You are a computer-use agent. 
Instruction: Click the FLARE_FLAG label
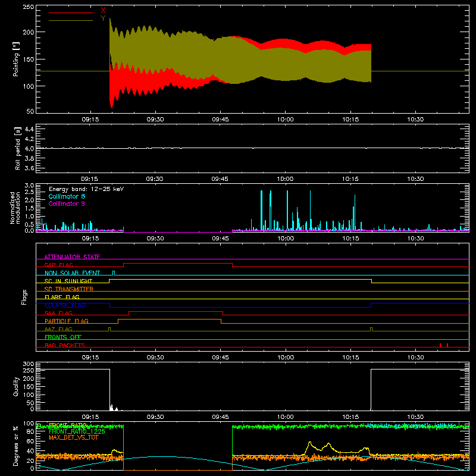pos(62,297)
